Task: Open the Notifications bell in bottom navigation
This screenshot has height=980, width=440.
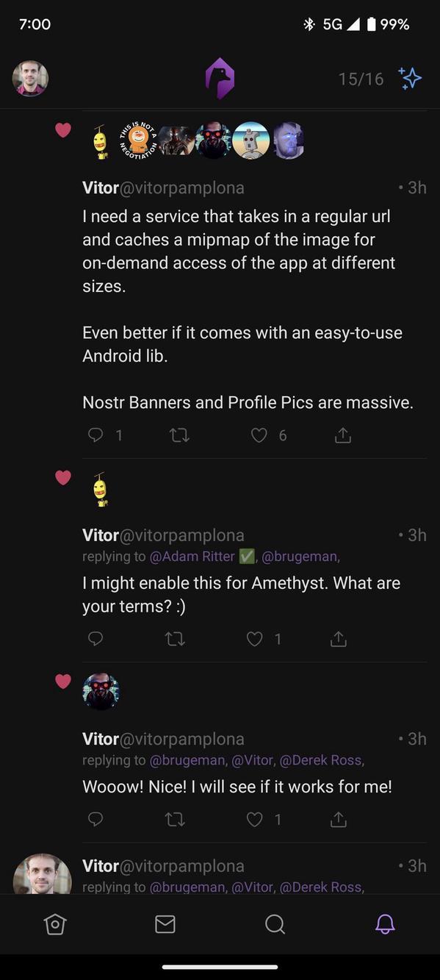Action: (385, 924)
